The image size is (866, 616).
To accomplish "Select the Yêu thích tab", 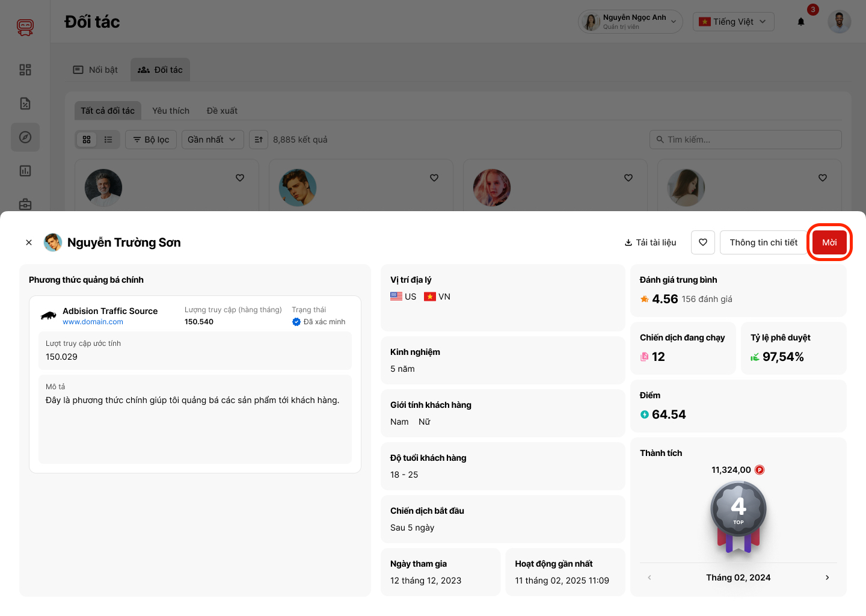I will point(171,111).
